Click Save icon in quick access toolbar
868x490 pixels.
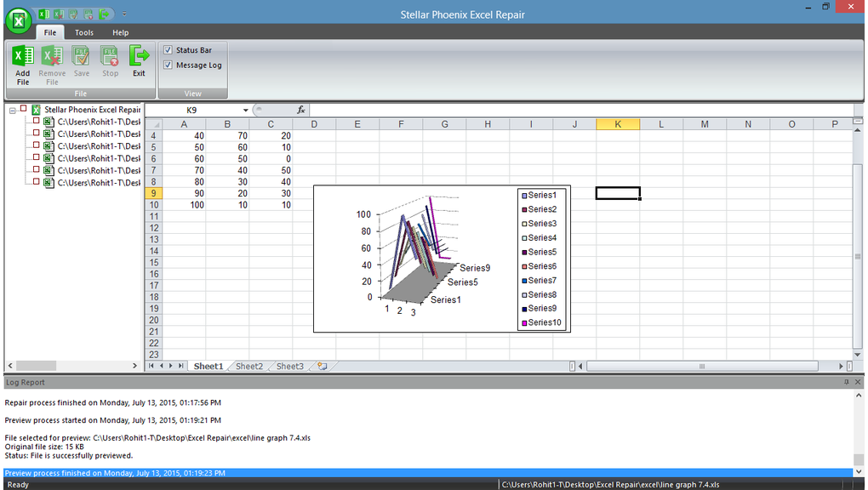click(x=73, y=14)
